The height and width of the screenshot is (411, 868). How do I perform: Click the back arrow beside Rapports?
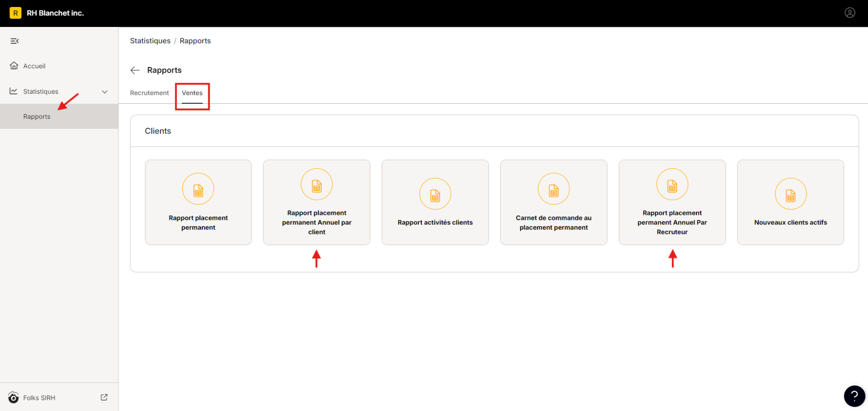[x=135, y=70]
